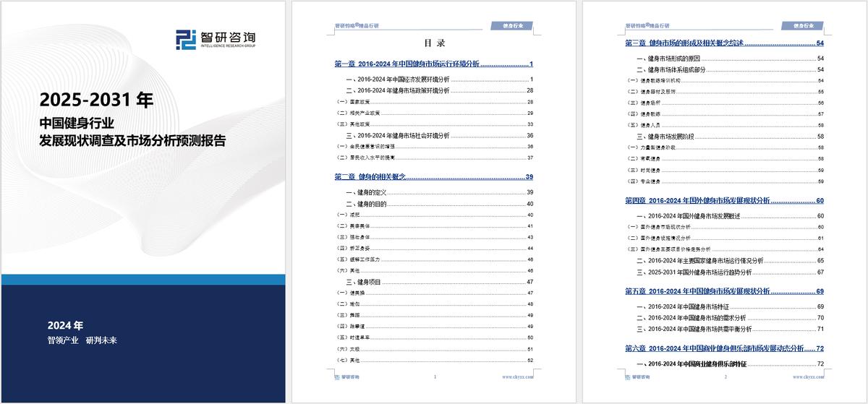Open entry 三、2016-2024年中国健身市场供需平衡分析
Viewport: 868px width, 404px height.
click(x=730, y=329)
